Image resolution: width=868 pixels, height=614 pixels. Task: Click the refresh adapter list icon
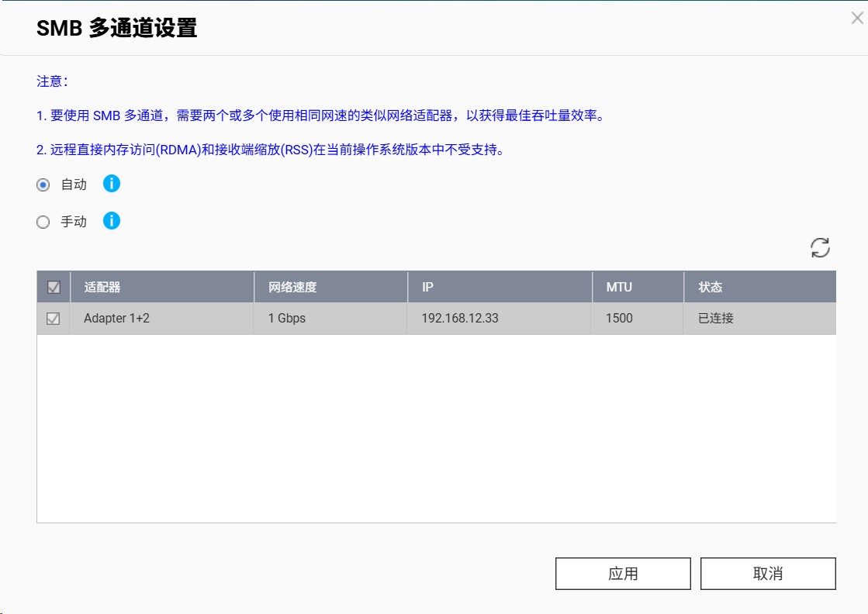[x=820, y=248]
